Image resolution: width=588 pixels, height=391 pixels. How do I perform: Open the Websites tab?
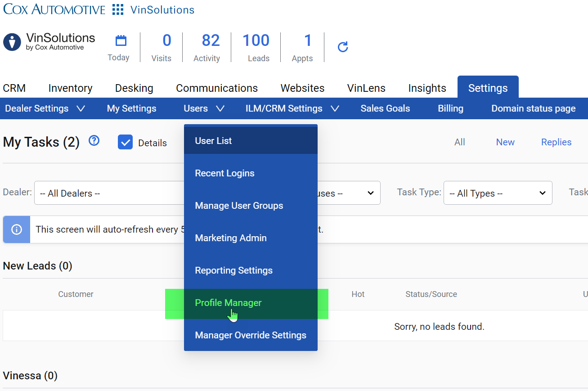coord(303,88)
